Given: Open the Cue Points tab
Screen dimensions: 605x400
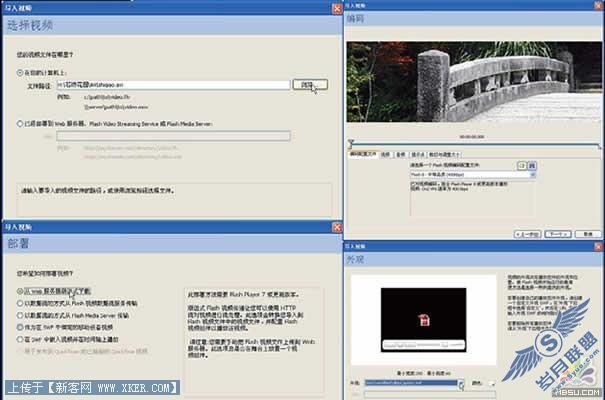Looking at the screenshot, I should (417, 154).
